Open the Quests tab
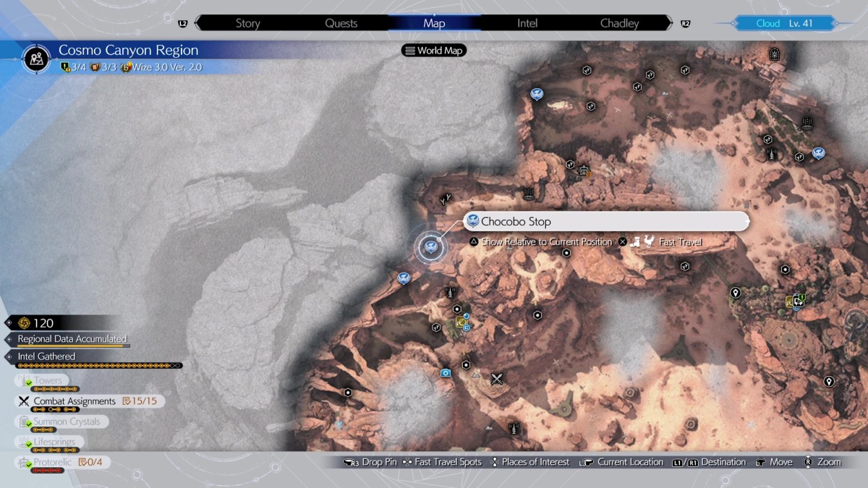 [341, 23]
